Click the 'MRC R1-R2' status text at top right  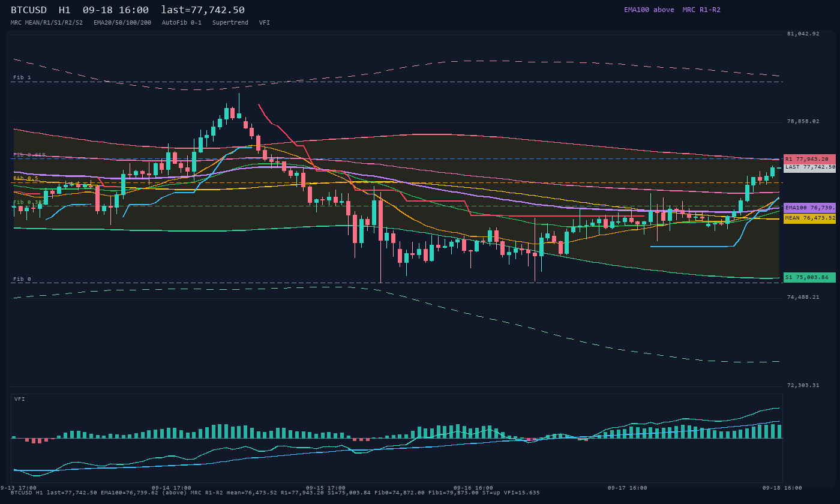click(x=701, y=10)
